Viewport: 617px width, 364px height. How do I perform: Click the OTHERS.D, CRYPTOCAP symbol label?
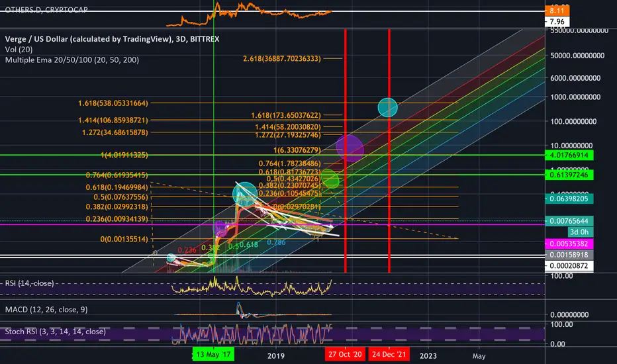pyautogui.click(x=46, y=9)
